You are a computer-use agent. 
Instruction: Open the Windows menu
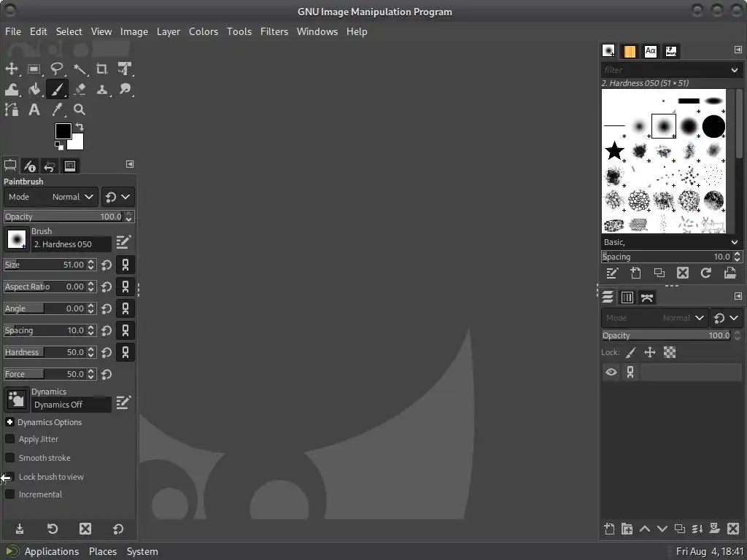coord(317,31)
